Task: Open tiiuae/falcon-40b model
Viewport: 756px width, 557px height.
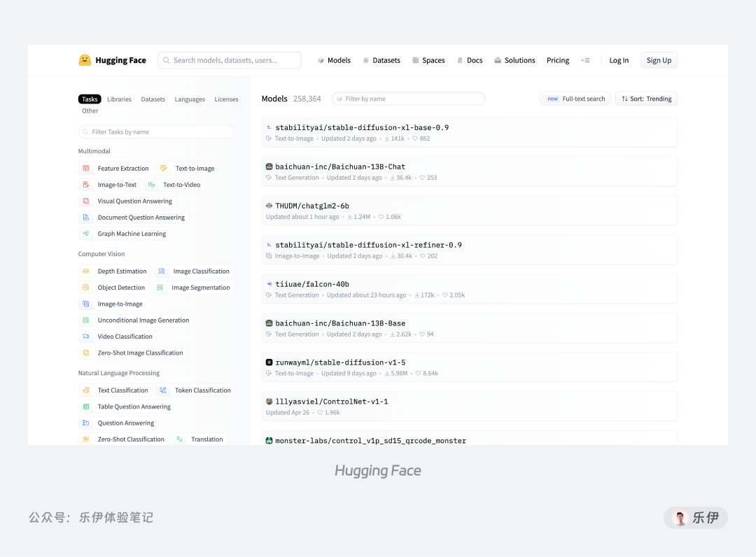Action: click(469, 289)
